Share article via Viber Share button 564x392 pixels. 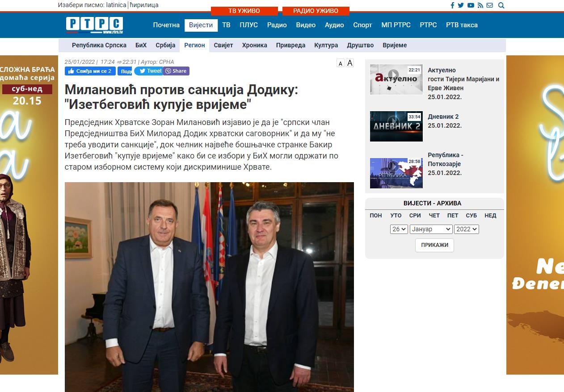(176, 71)
